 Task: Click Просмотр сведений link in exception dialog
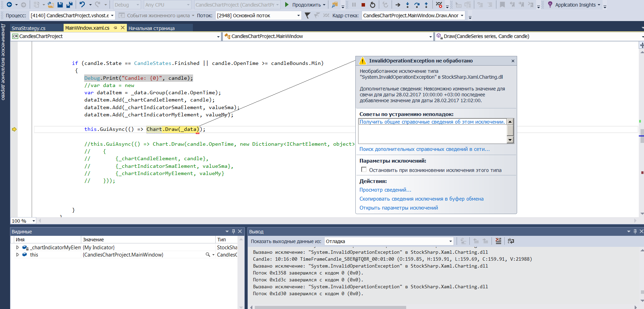(x=385, y=190)
